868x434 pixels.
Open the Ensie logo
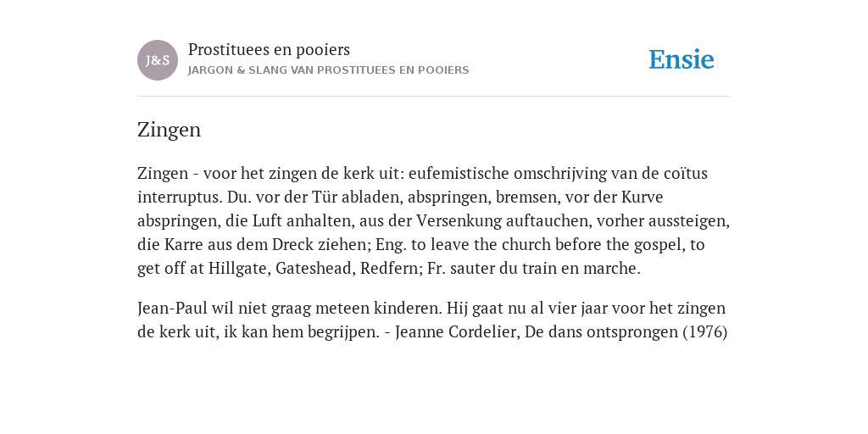pos(682,59)
